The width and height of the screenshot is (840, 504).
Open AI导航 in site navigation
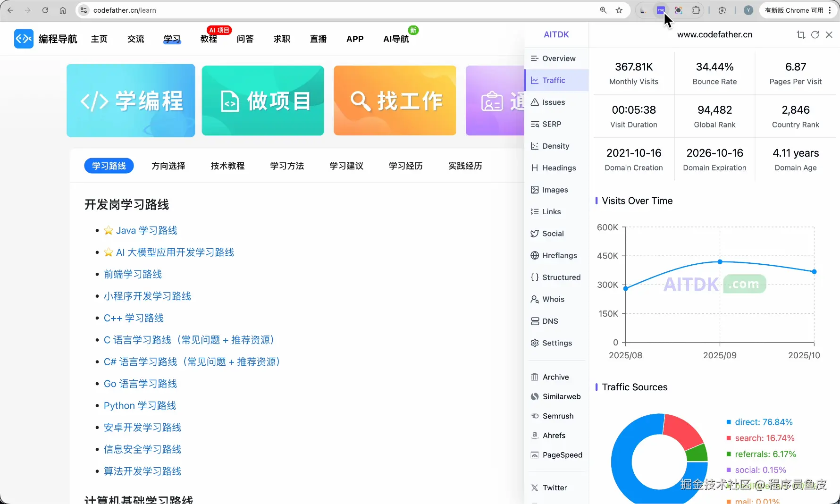[x=396, y=39]
